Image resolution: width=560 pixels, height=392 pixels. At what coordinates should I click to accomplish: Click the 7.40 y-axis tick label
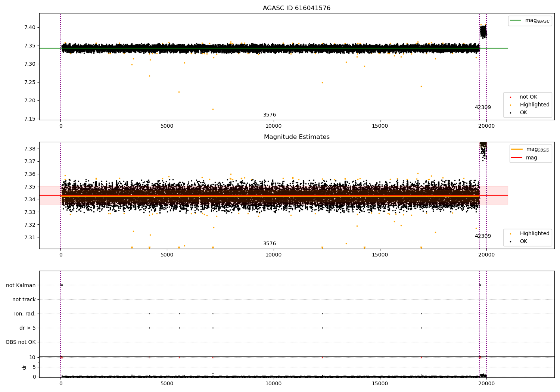click(x=30, y=28)
